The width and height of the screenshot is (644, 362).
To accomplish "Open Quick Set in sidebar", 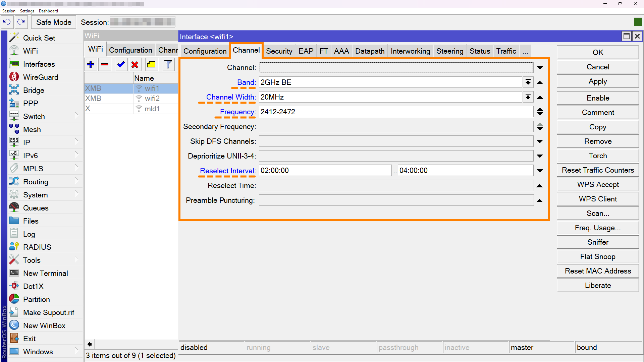I will tap(45, 38).
